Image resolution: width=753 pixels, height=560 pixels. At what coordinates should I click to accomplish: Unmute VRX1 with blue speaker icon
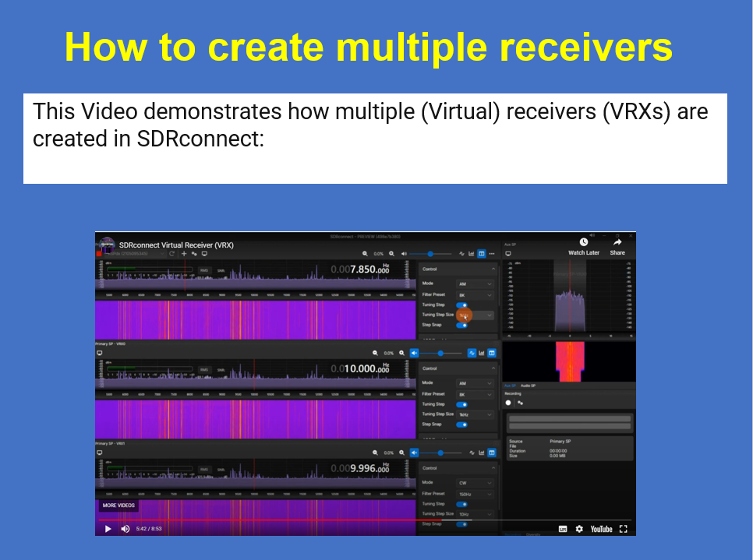pyautogui.click(x=414, y=453)
